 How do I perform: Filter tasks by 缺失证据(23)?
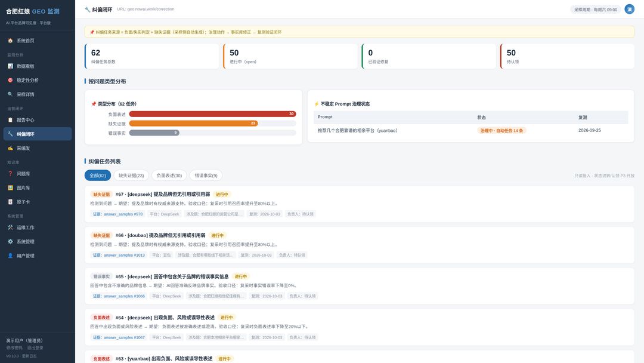tap(131, 176)
